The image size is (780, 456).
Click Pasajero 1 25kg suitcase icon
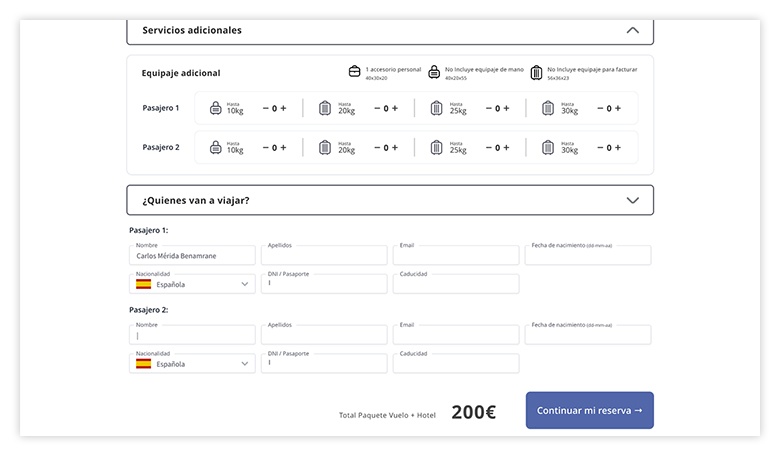[436, 108]
